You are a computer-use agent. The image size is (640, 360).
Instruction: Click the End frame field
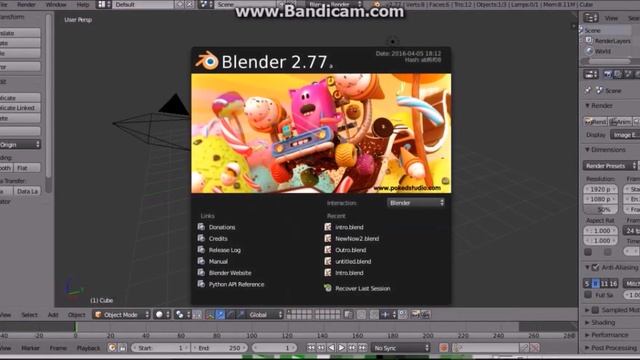(219, 348)
